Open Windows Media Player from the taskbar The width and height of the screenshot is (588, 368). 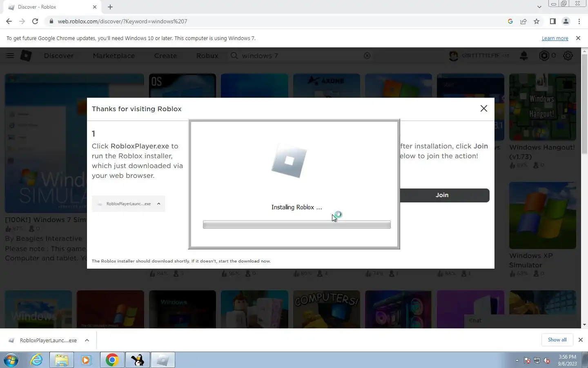86,360
